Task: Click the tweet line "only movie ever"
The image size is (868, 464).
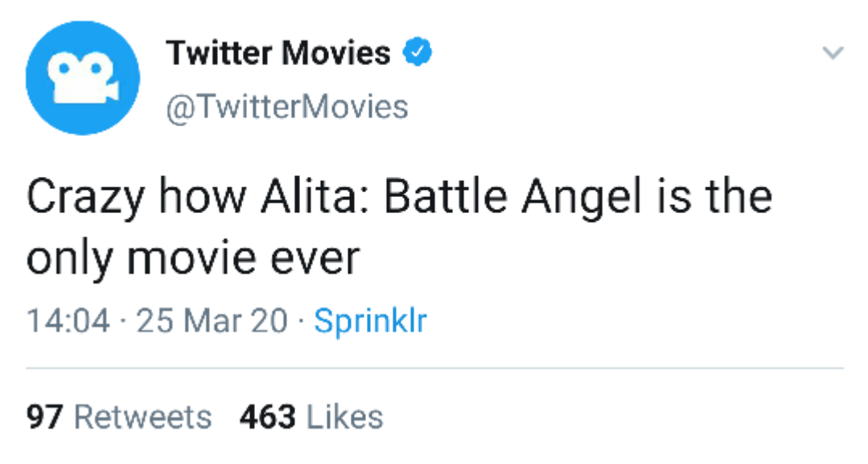Action: pyautogui.click(x=192, y=257)
